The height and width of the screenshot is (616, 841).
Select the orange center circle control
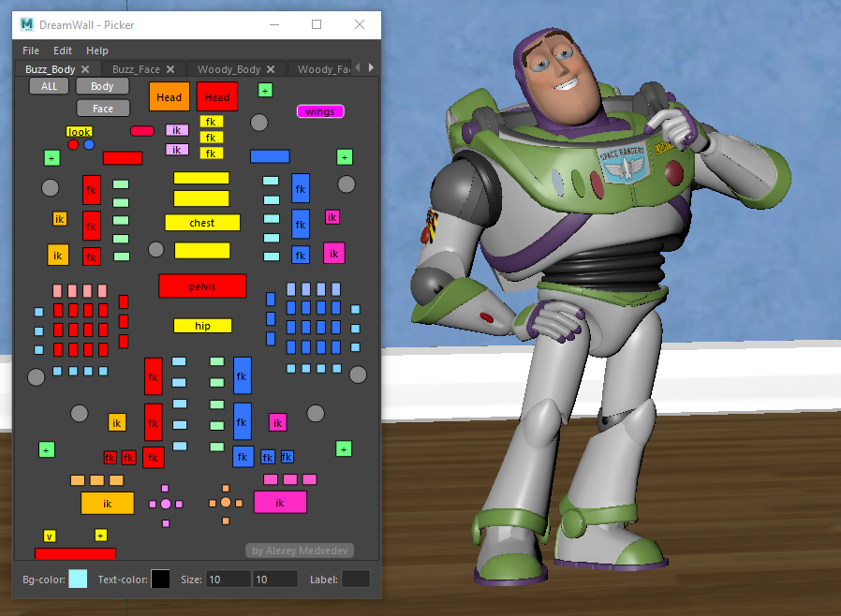coord(226,503)
